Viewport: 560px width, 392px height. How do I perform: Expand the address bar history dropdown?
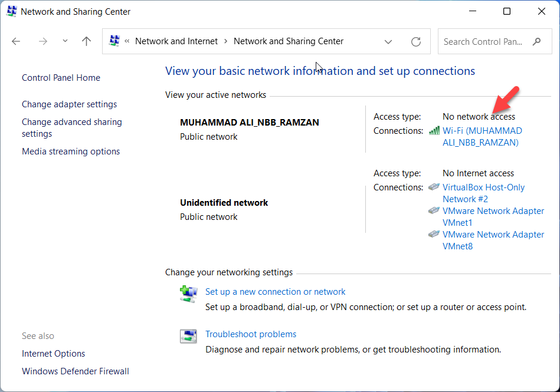pyautogui.click(x=388, y=41)
